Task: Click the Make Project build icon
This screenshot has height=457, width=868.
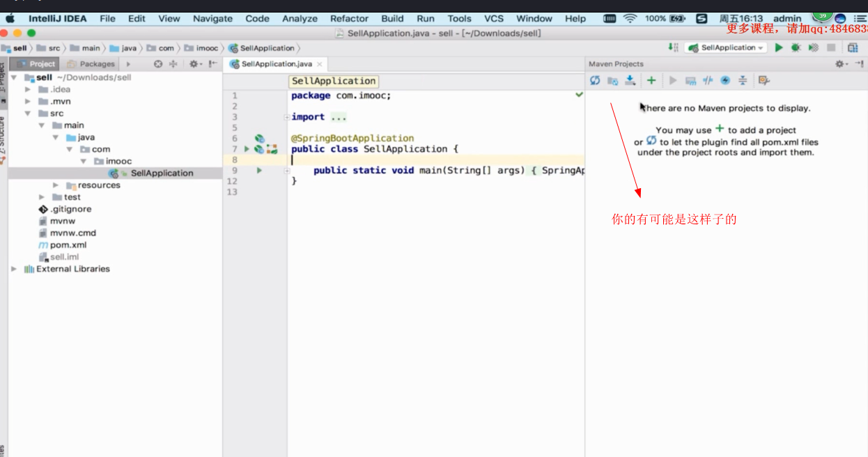Action: 673,47
